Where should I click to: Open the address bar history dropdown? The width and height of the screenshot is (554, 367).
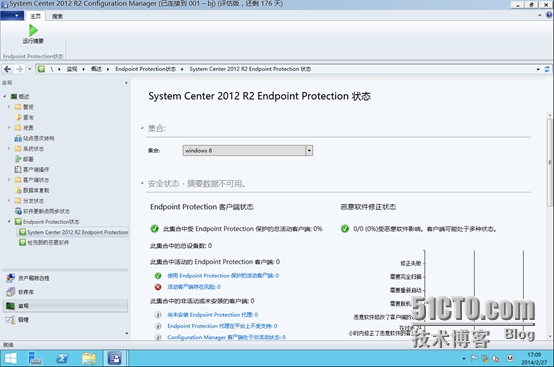pos(538,69)
